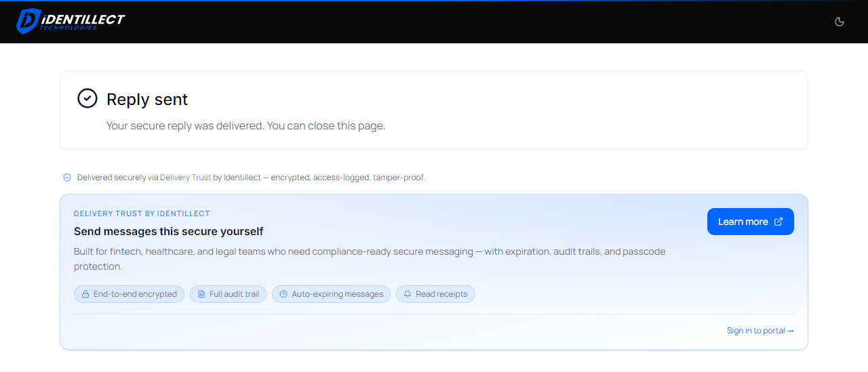Click the lock icon in the encrypted badge

tap(85, 294)
